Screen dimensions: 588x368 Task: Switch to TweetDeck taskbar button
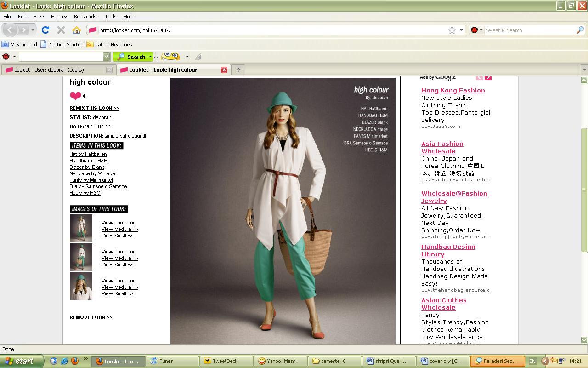226,361
